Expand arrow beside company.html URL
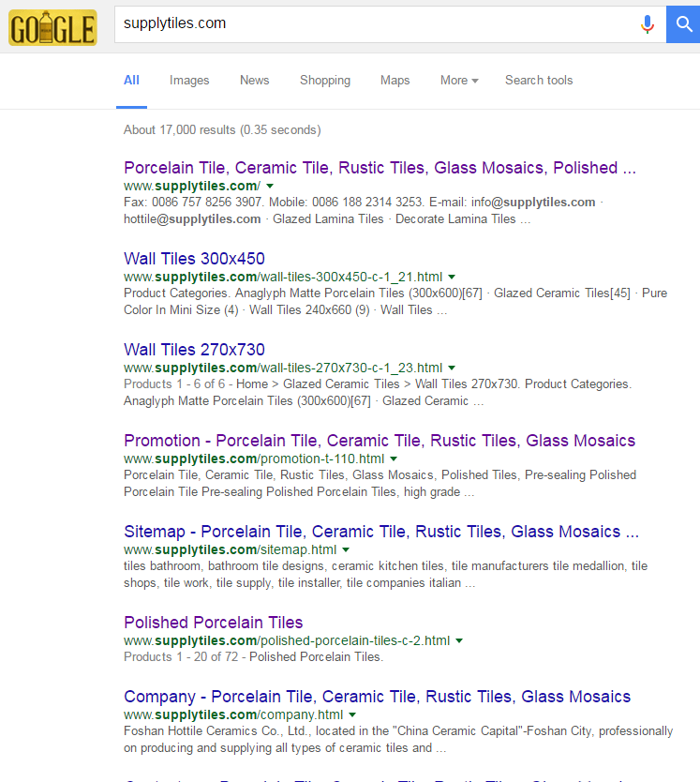 tap(352, 714)
